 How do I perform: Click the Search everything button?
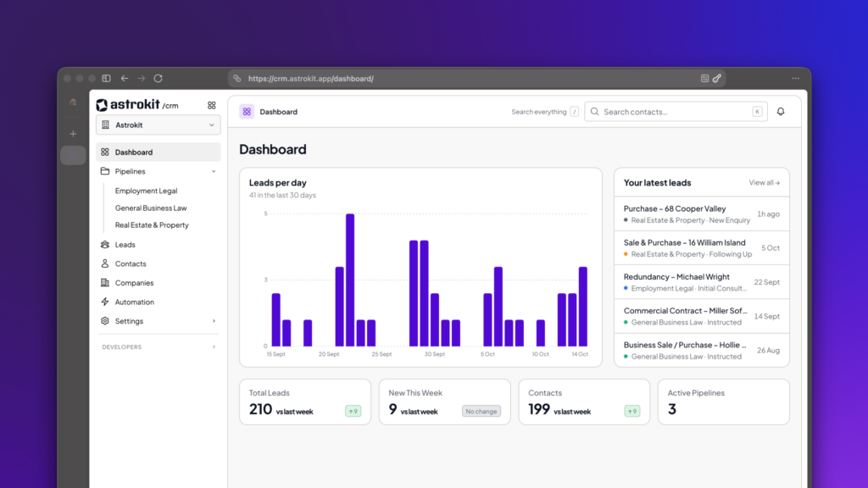coord(545,112)
